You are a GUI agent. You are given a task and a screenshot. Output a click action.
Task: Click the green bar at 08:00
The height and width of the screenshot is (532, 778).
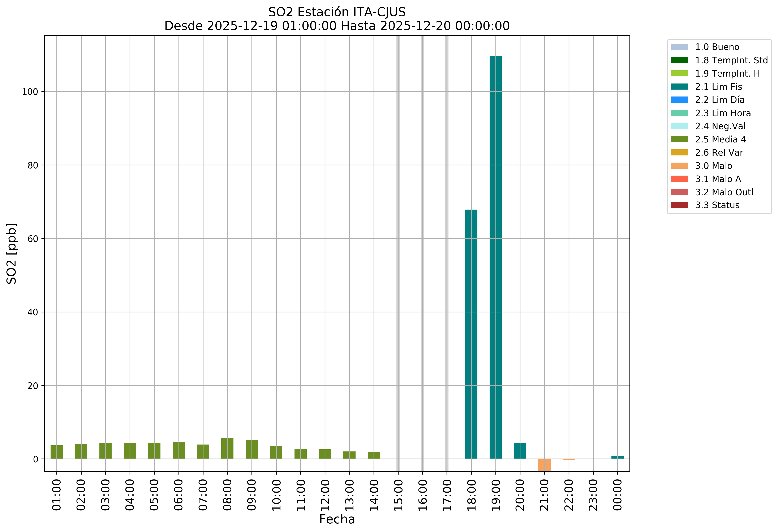(227, 448)
